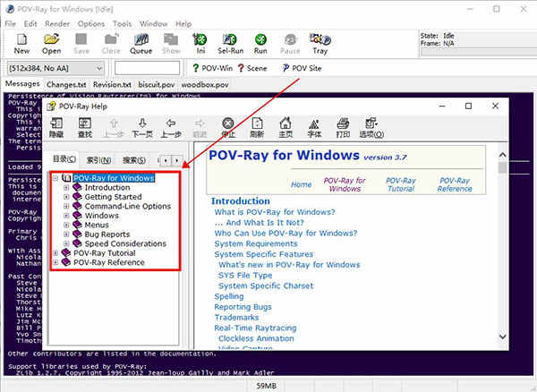537x392 pixels.
Task: Click the Save toolbar icon
Action: (x=81, y=44)
